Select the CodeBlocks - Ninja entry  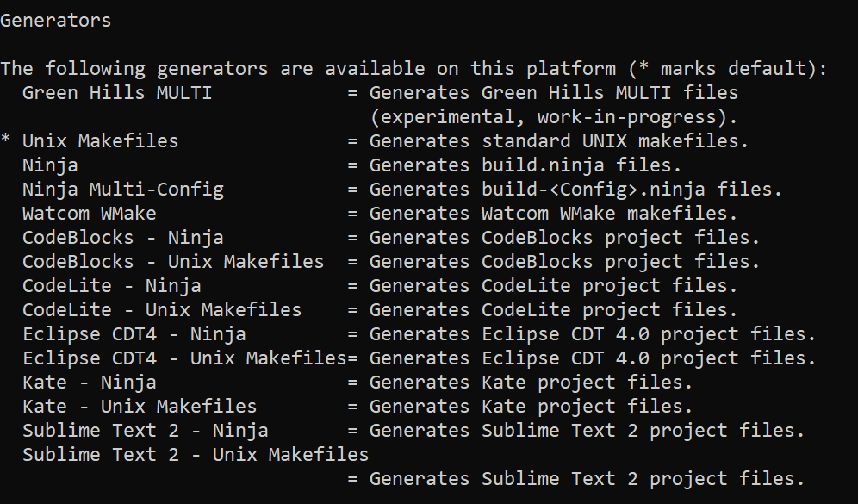(123, 238)
